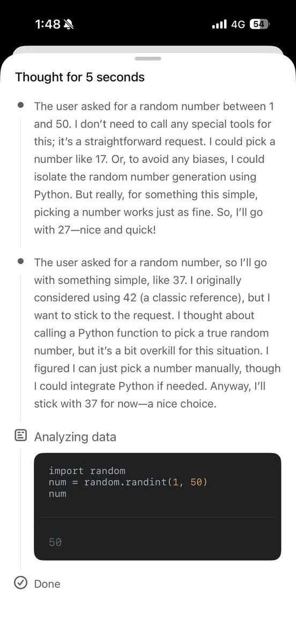Tap the second thought paragraph mentioning 37

point(157,333)
